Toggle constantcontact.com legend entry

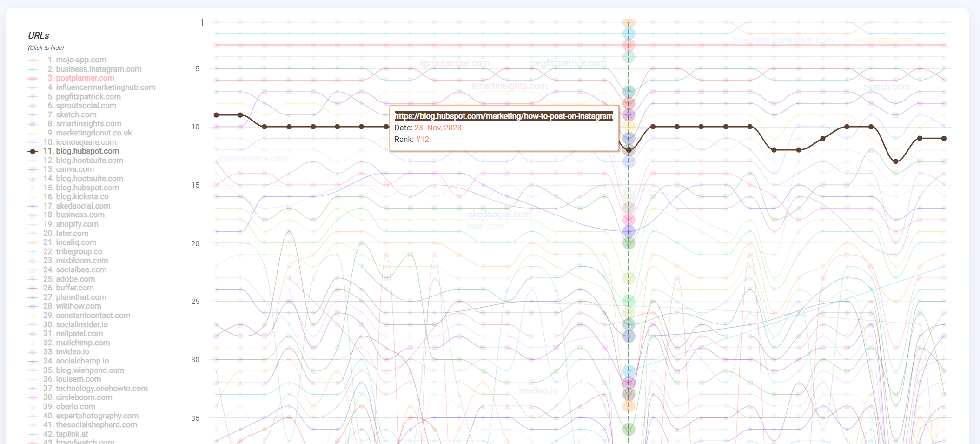[79, 315]
